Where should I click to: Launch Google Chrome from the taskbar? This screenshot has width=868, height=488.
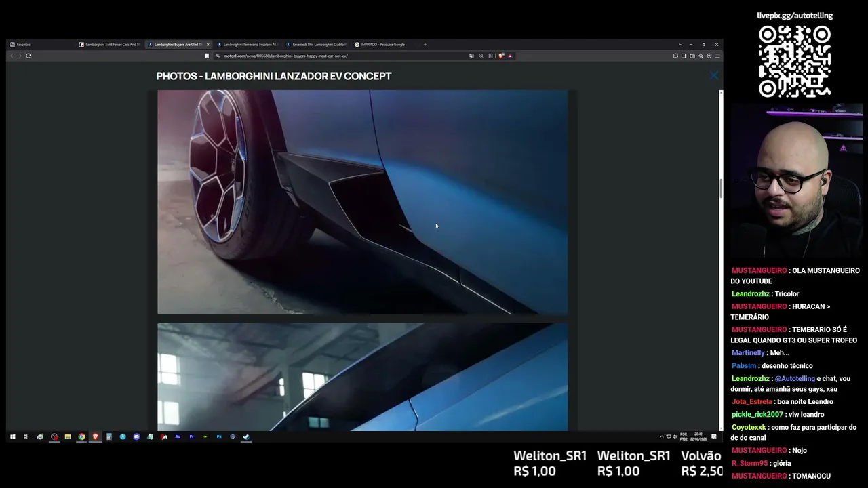pos(81,437)
